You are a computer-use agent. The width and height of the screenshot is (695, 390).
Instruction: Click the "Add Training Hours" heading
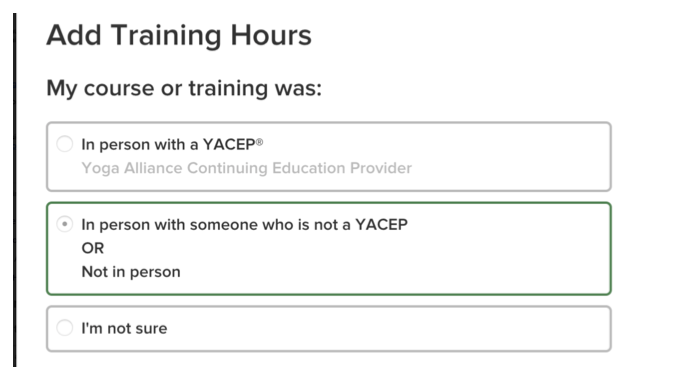tap(179, 35)
